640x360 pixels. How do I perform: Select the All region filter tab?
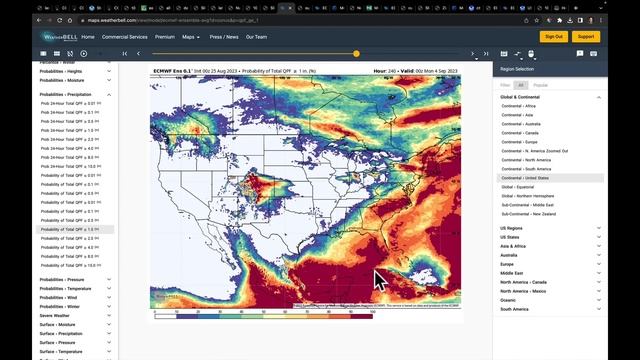520,85
